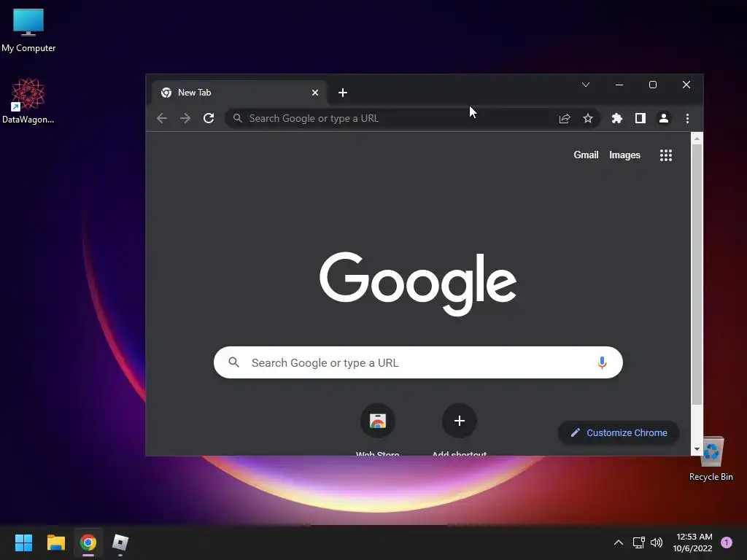This screenshot has height=560, width=747.
Task: Open File Explorer from the taskbar
Action: coord(55,542)
